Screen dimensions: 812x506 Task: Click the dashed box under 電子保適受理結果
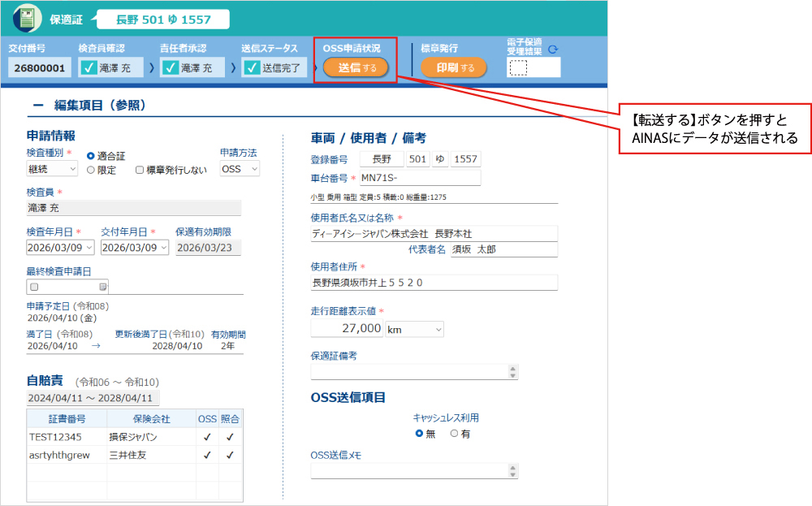pyautogui.click(x=518, y=68)
